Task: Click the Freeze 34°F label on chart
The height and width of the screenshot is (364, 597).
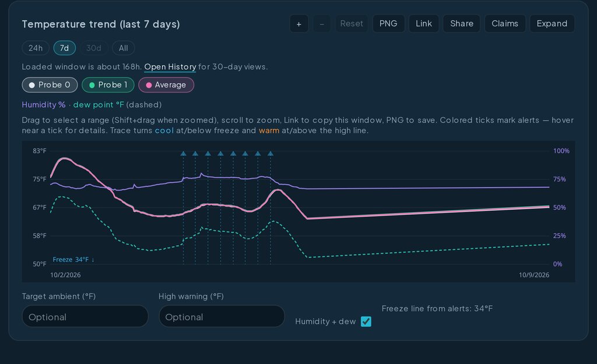Action: 73,260
